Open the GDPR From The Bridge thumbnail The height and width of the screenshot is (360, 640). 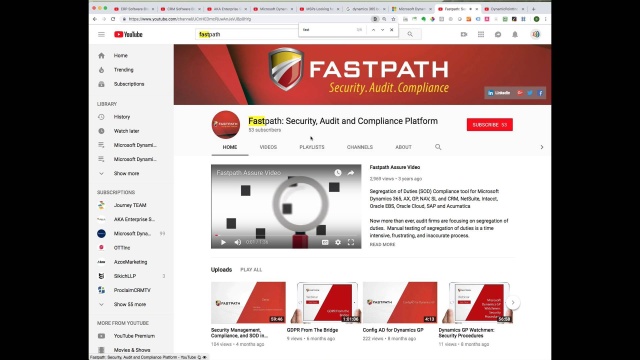324,302
